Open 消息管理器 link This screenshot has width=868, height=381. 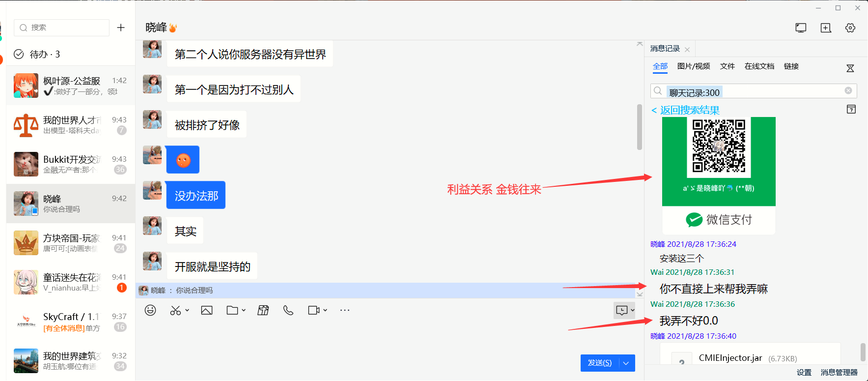pos(839,373)
